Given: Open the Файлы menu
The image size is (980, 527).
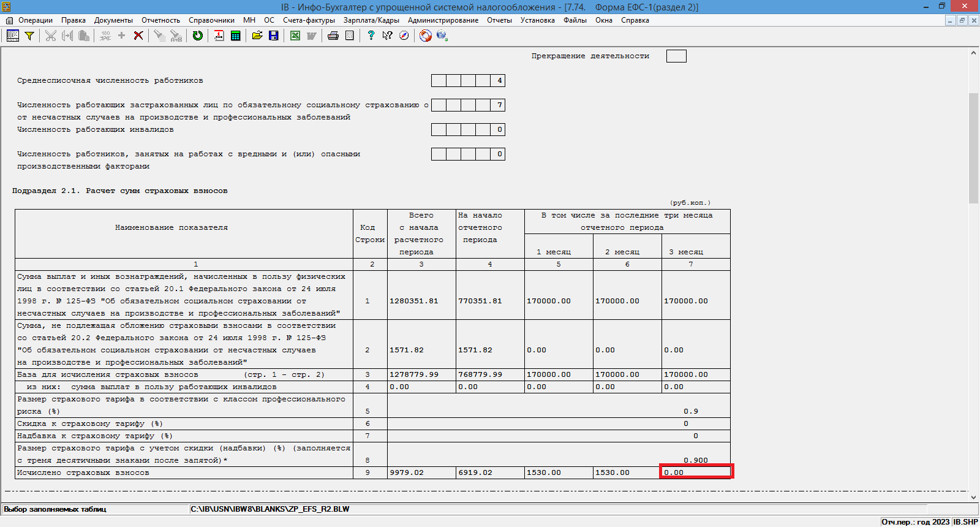Looking at the screenshot, I should [575, 20].
